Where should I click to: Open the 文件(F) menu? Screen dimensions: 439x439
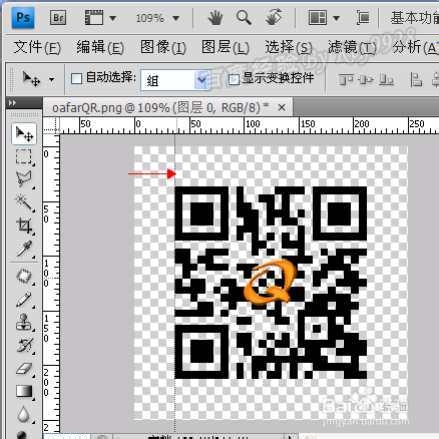pyautogui.click(x=37, y=47)
